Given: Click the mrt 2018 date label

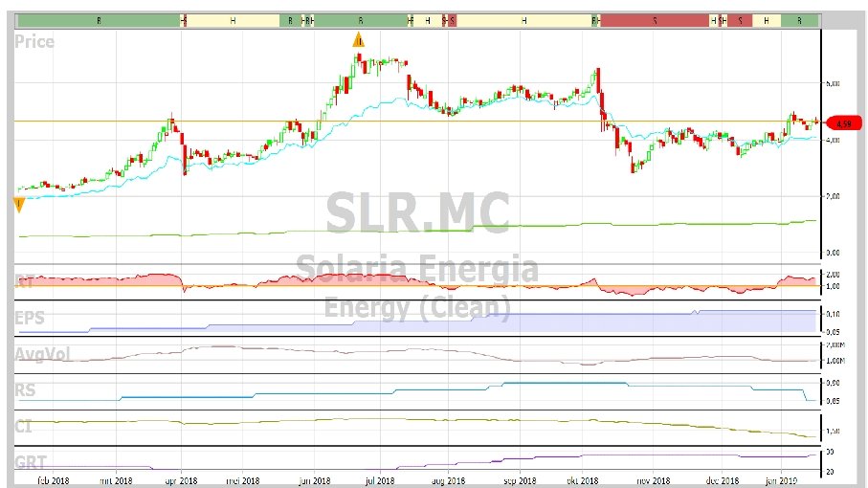Looking at the screenshot, I should 116,480.
